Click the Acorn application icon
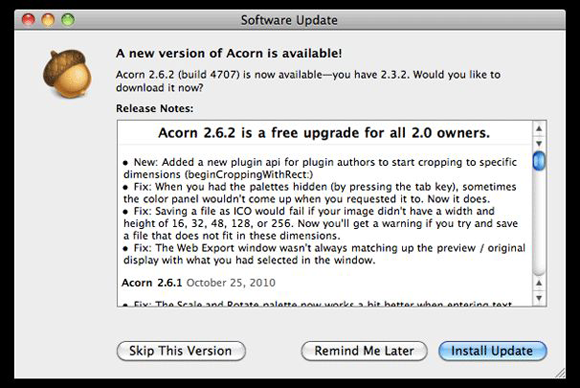This screenshot has height=388, width=580. click(x=67, y=74)
